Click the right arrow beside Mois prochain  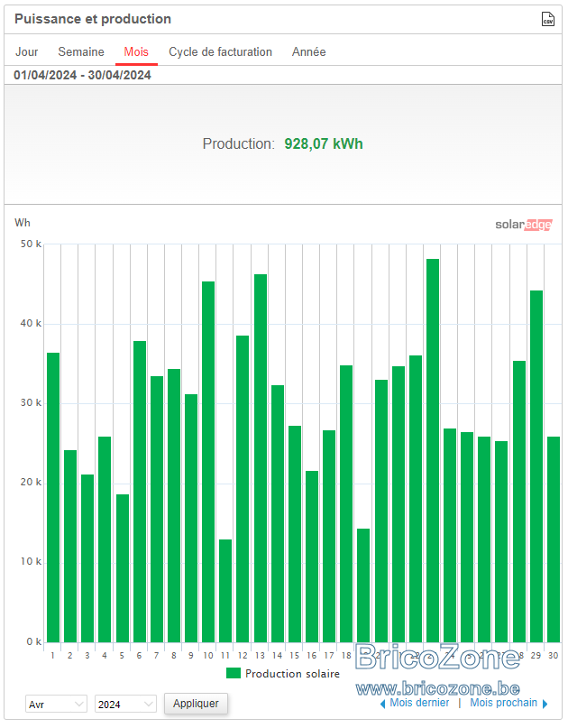(x=545, y=704)
